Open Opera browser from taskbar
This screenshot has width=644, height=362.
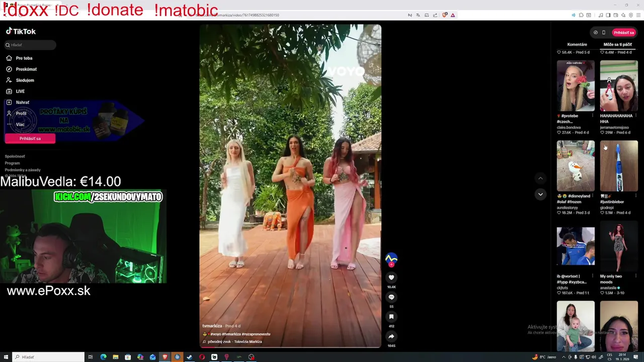pos(202,357)
